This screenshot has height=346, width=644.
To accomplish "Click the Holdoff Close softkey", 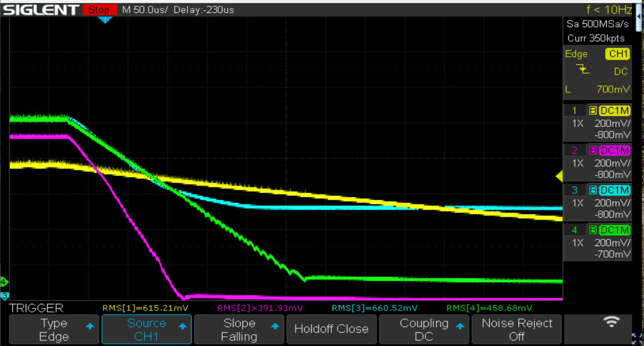I will click(x=332, y=330).
